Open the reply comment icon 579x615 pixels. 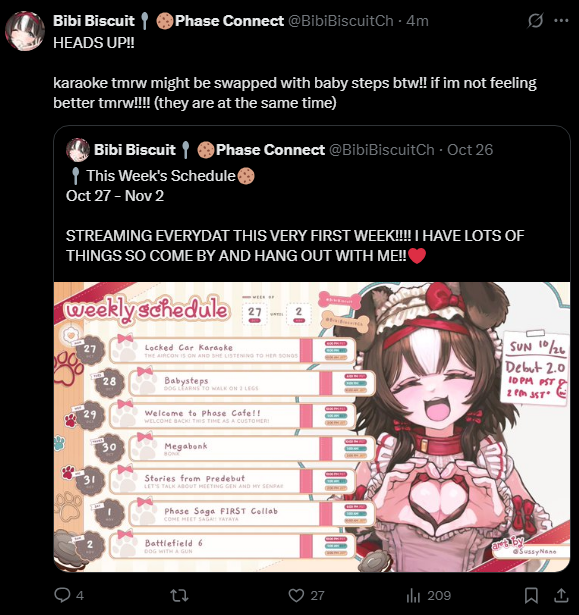pyautogui.click(x=62, y=595)
